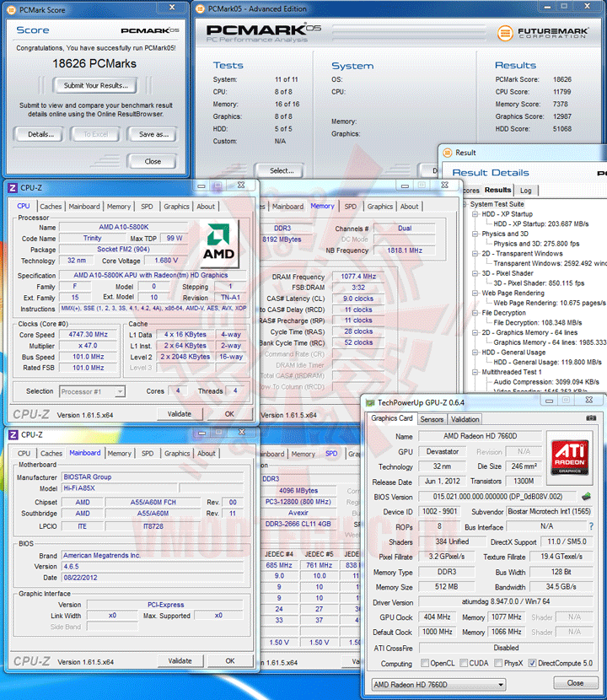The width and height of the screenshot is (607, 700).
Task: Click the HDD Score value 51068
Action: 562,129
